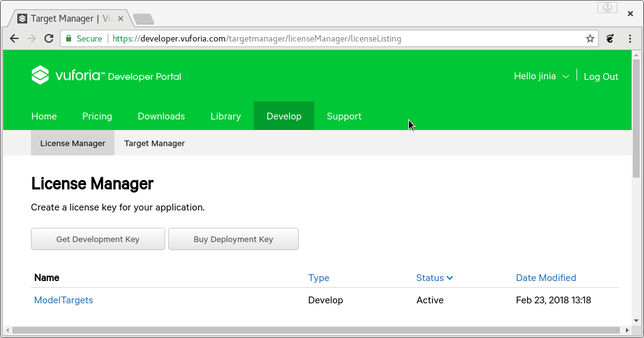Click the Name column header
Screen dimensions: 644x338
[47, 278]
